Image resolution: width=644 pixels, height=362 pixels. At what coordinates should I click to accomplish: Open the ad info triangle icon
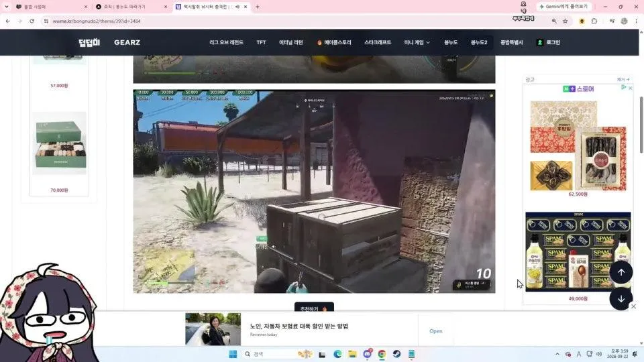[x=623, y=87]
